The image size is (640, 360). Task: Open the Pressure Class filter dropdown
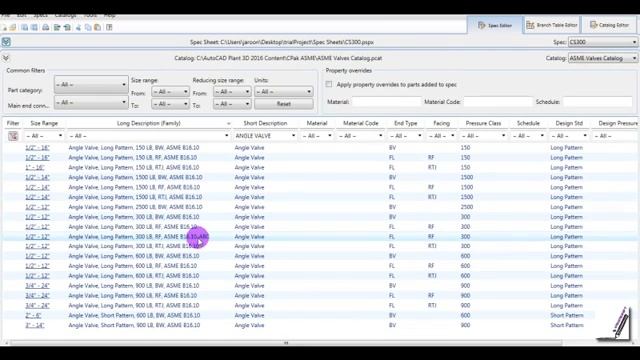pyautogui.click(x=483, y=136)
